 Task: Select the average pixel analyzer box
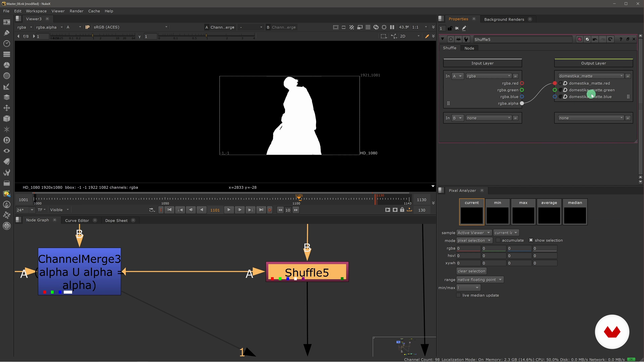point(549,212)
